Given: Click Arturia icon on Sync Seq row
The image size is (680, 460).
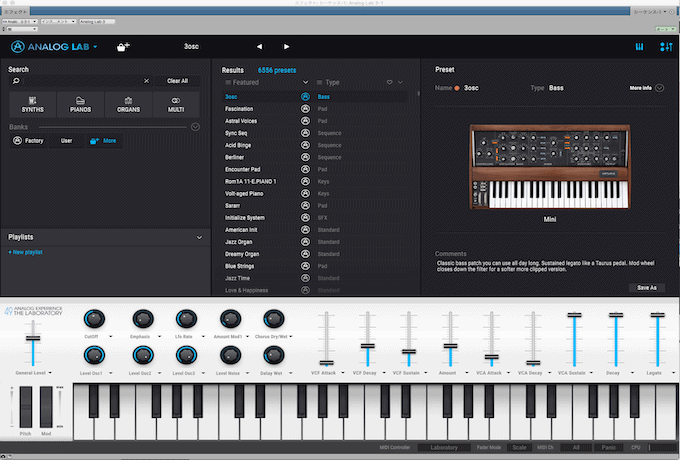Looking at the screenshot, I should tap(305, 133).
